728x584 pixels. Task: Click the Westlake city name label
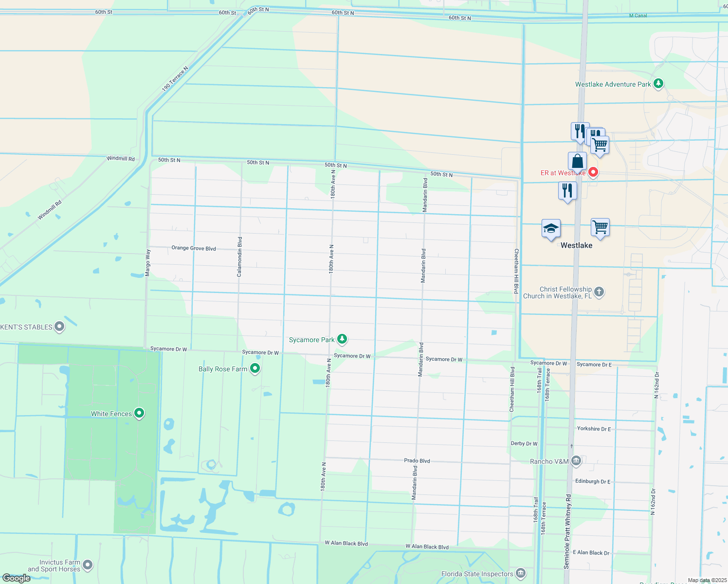pos(576,245)
